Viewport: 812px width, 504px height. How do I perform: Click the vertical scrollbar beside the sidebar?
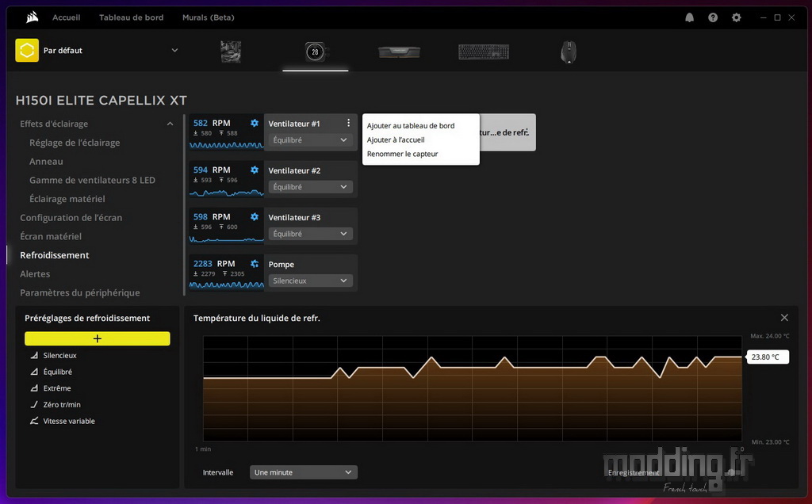pyautogui.click(x=184, y=205)
